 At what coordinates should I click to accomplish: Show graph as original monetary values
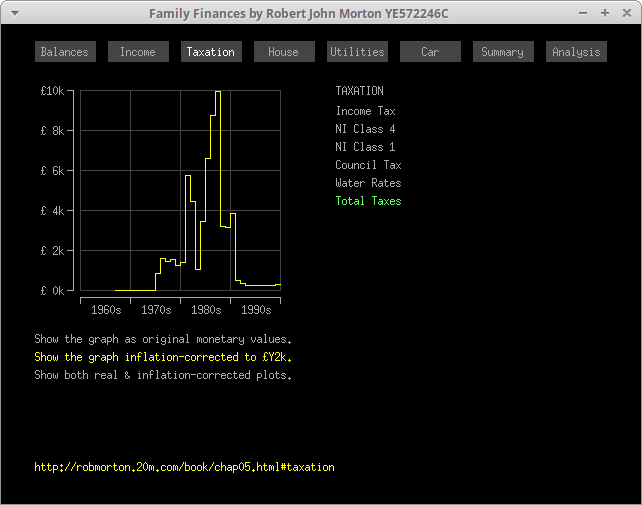point(163,339)
